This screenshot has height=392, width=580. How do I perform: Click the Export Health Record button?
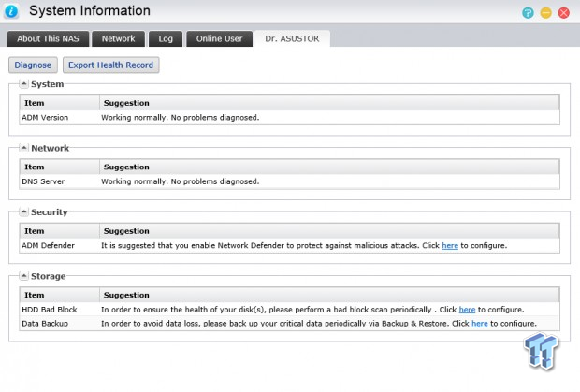click(109, 65)
